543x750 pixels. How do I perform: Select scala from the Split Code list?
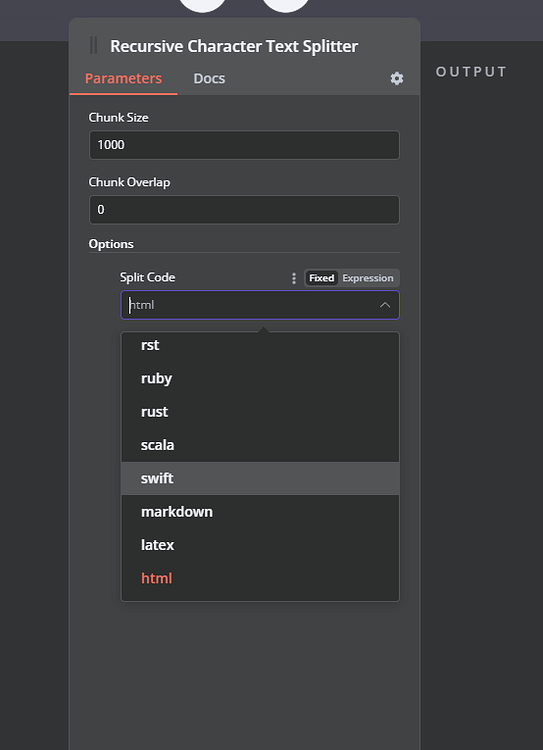click(260, 445)
